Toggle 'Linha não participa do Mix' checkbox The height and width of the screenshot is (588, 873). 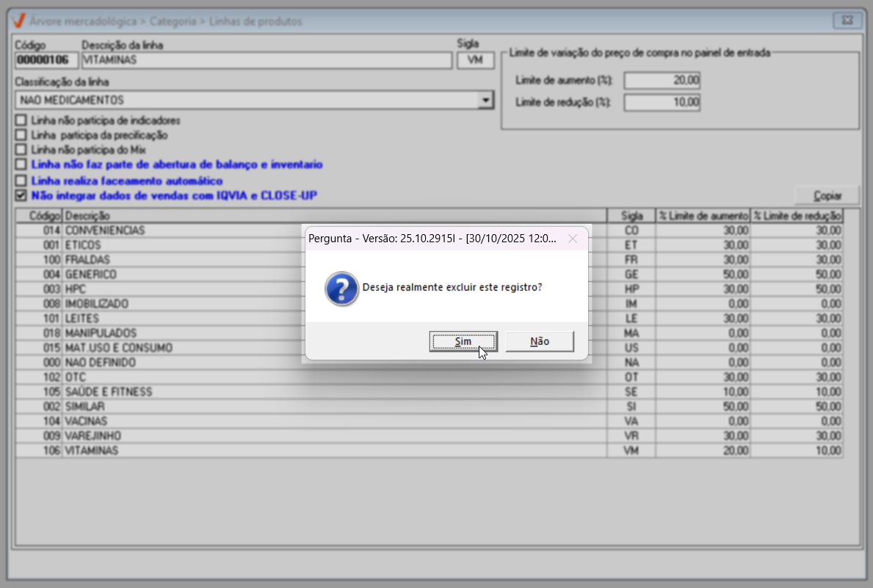(21, 150)
